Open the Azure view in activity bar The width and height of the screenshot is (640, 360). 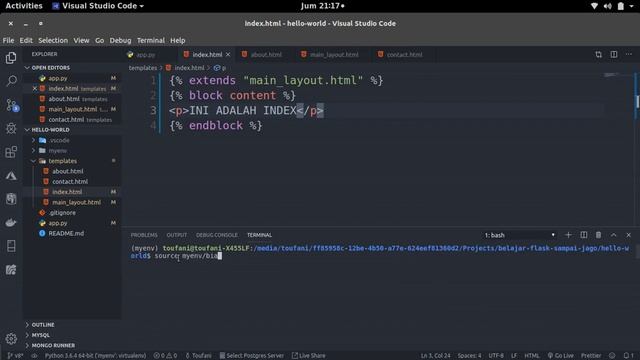pos(11,176)
